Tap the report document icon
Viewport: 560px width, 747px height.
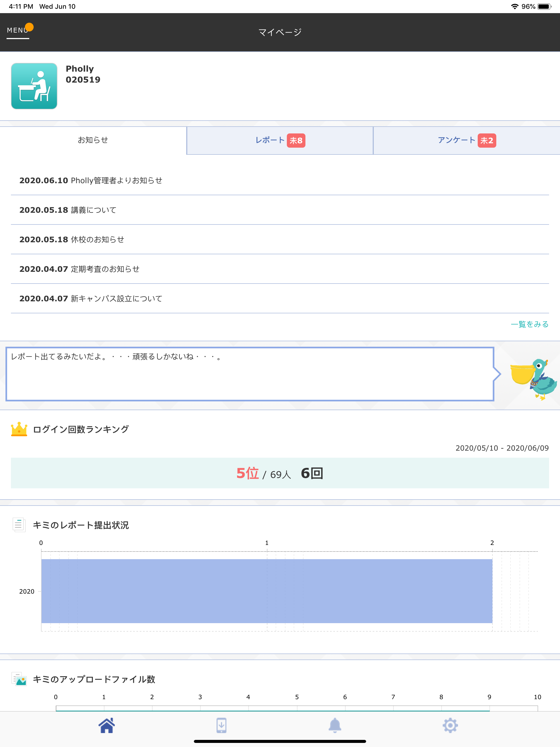click(19, 525)
